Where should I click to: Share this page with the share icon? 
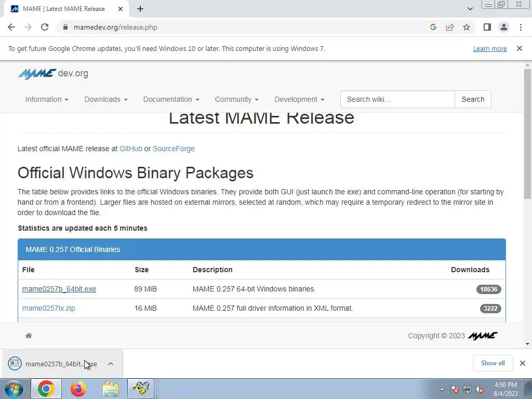(450, 27)
